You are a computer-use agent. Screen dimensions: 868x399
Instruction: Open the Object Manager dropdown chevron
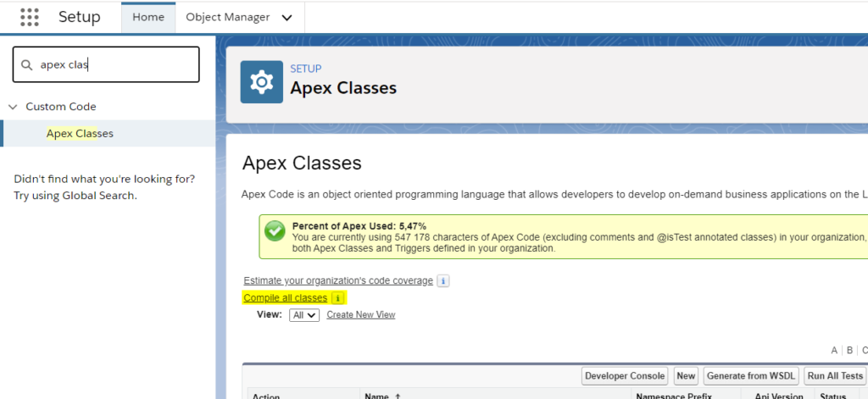point(287,17)
